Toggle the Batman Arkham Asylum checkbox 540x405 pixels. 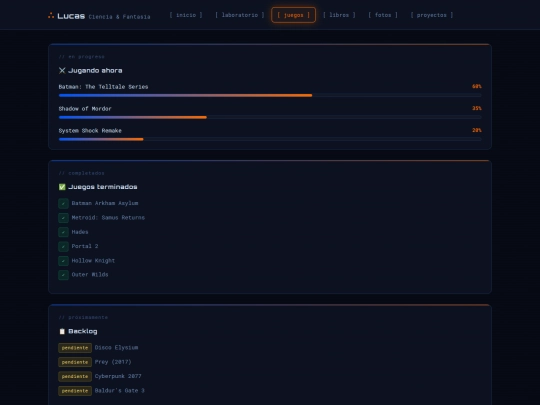pos(63,204)
